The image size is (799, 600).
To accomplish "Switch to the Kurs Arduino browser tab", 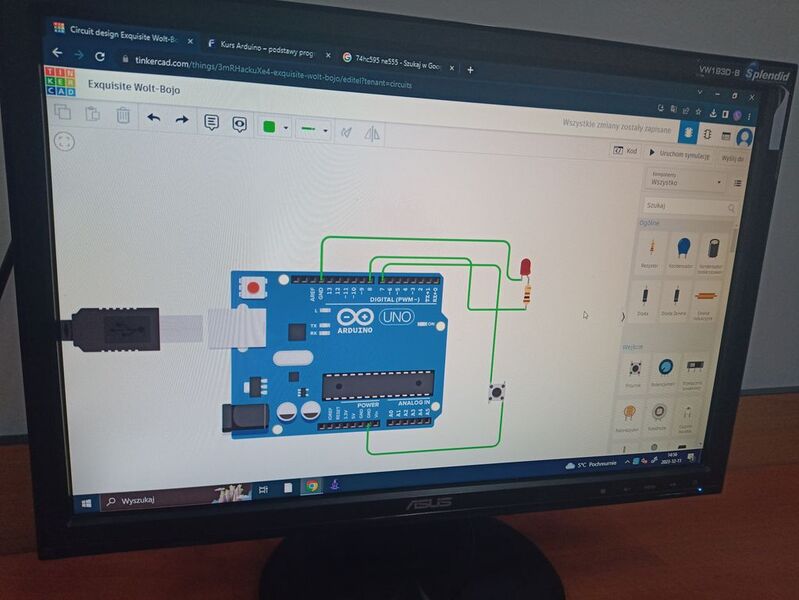I will (x=269, y=48).
